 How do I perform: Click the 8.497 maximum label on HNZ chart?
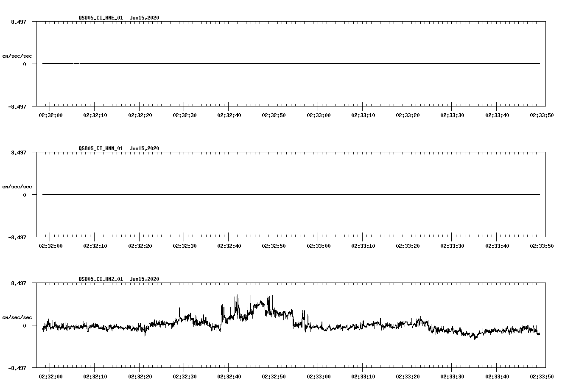18,283
